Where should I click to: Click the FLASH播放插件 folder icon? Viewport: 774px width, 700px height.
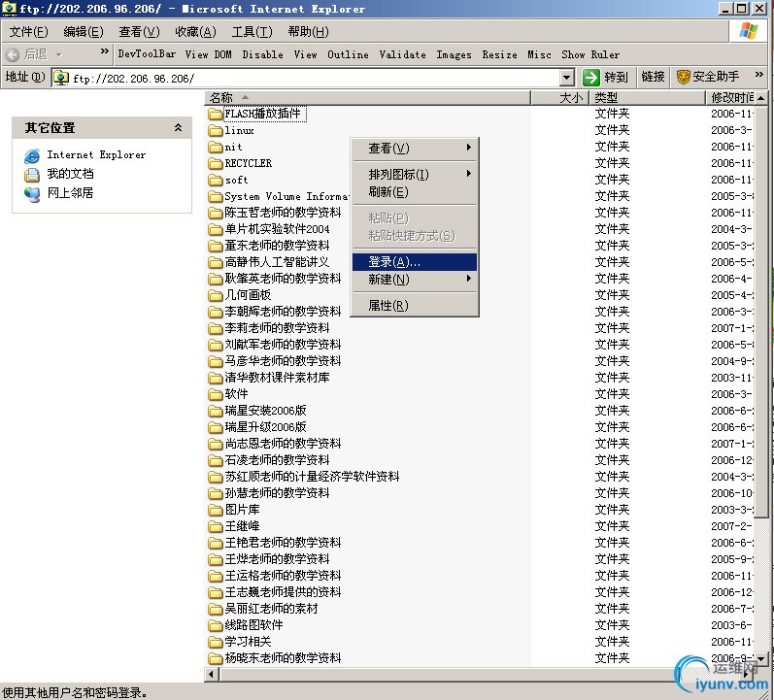216,114
